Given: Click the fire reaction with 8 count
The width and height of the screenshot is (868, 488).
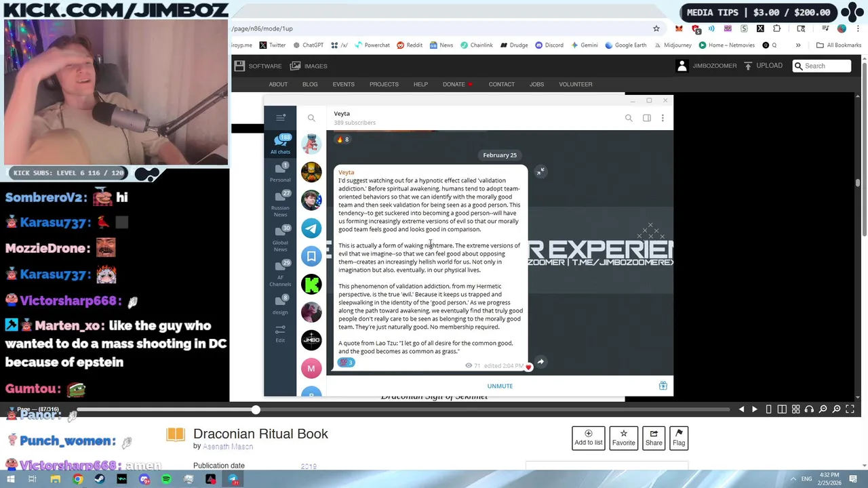Looking at the screenshot, I should [342, 140].
